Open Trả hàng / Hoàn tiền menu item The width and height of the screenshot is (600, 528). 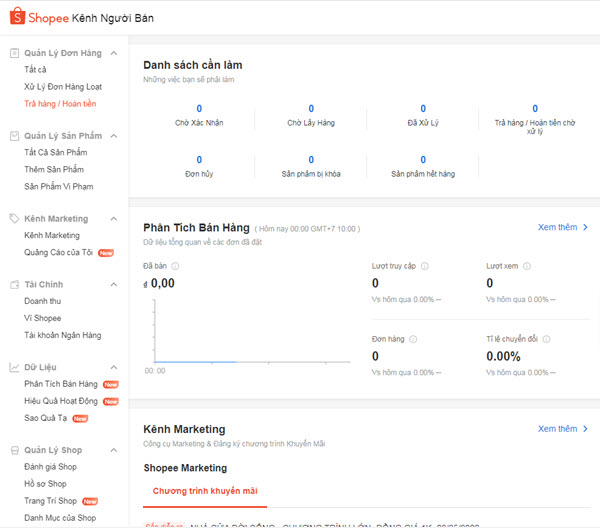[60, 103]
